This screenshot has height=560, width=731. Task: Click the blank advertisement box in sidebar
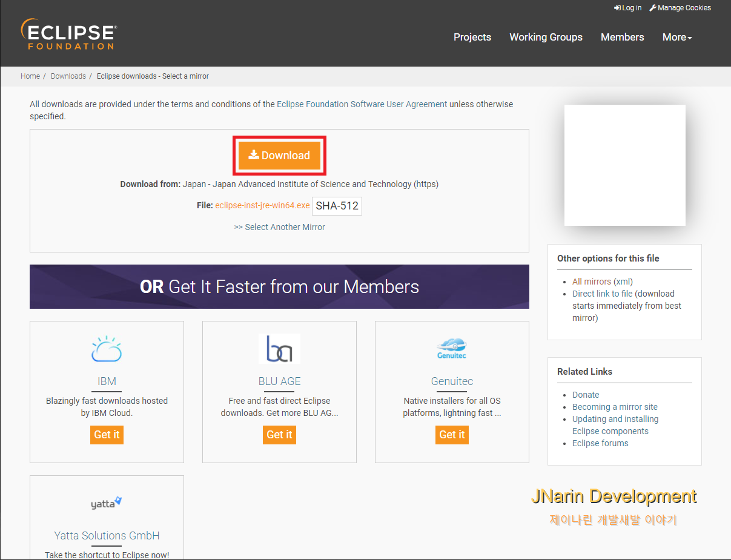point(624,165)
